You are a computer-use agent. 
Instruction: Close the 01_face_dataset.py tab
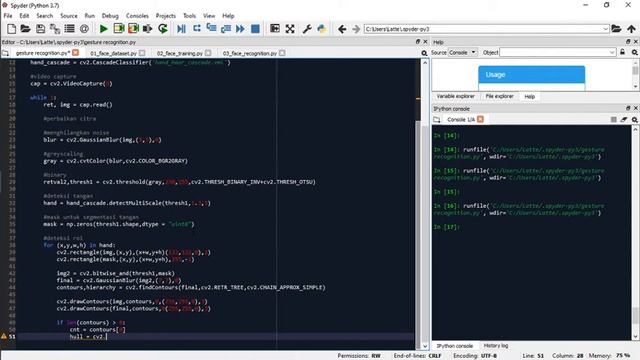142,53
